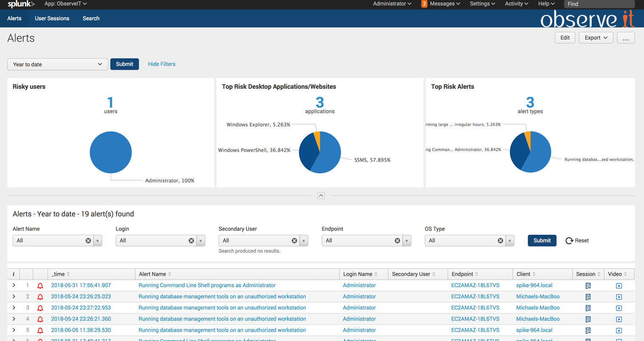
Task: Clear the Alert Name filter with X icon
Action: pos(88,241)
